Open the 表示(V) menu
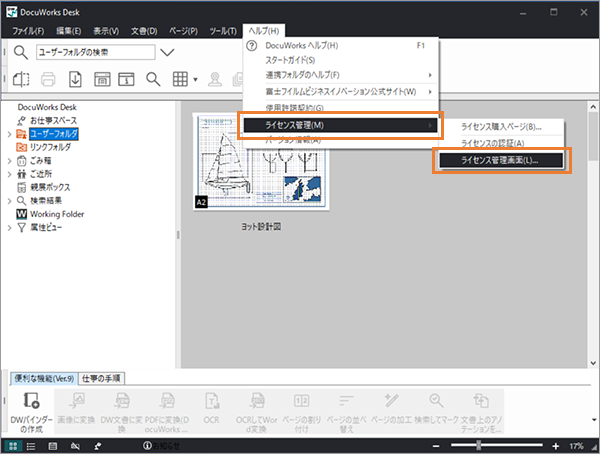Viewport: 600px width, 454px height. [x=106, y=31]
